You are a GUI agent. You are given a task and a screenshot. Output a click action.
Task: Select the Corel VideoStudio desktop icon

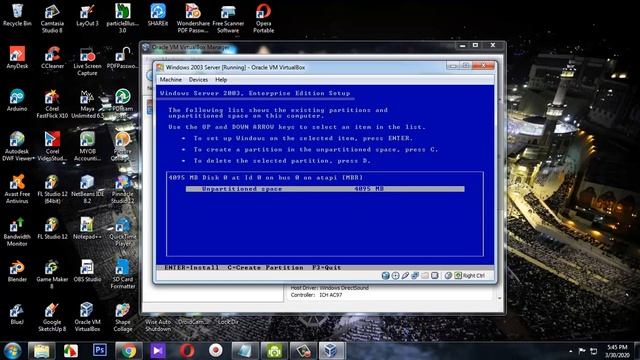[52, 147]
